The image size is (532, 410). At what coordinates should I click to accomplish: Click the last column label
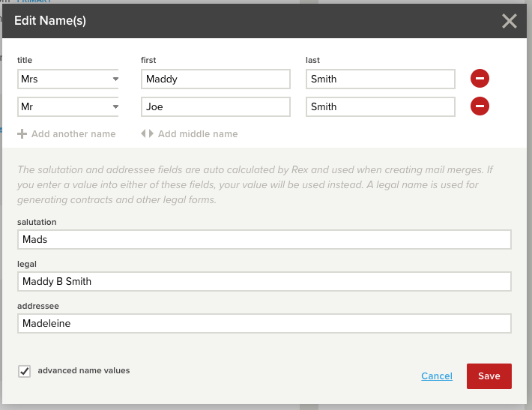click(312, 60)
